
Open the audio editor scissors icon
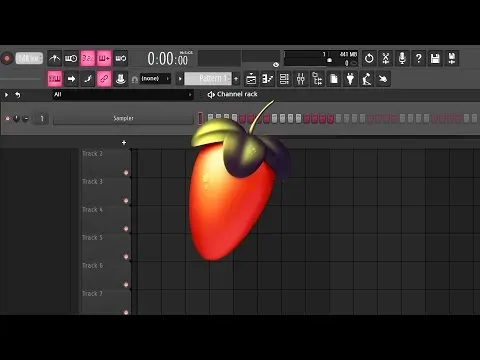coord(386,58)
